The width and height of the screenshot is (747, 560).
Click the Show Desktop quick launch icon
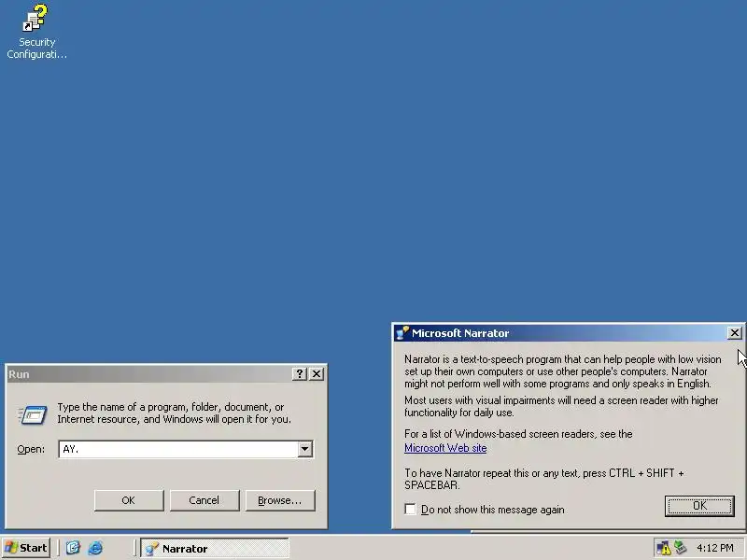pos(73,548)
